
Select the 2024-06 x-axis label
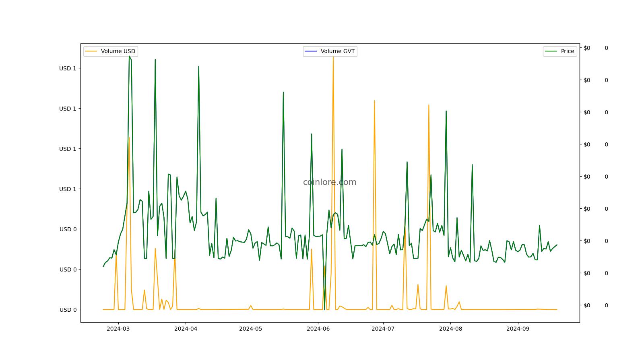click(x=318, y=329)
